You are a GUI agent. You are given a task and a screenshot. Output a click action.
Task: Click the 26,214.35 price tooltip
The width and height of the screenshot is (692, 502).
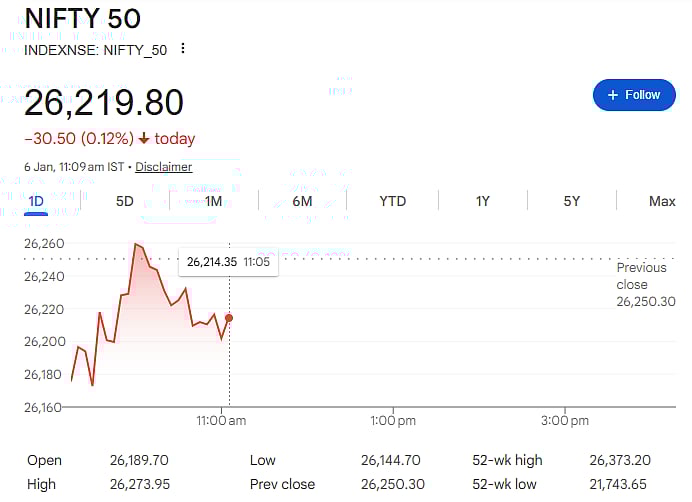point(227,262)
